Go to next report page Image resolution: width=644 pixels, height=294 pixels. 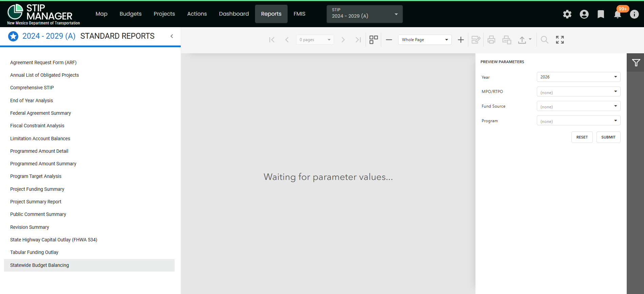[343, 40]
